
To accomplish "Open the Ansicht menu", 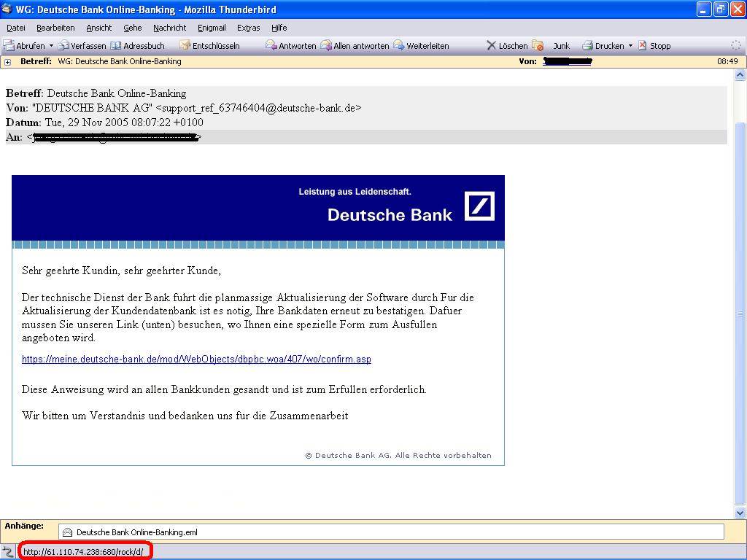I will pyautogui.click(x=99, y=28).
